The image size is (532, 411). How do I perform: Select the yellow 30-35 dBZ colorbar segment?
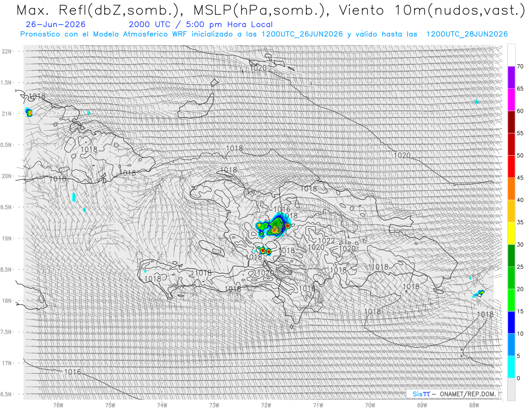(x=511, y=233)
